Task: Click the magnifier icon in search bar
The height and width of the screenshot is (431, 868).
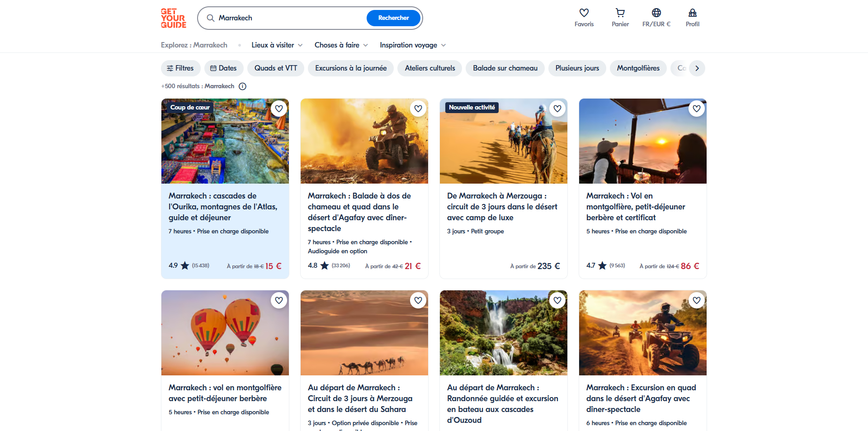Action: click(x=211, y=18)
